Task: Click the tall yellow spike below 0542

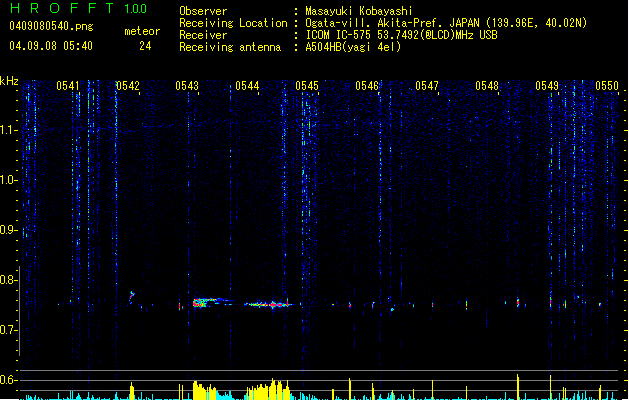Action: coord(132,391)
